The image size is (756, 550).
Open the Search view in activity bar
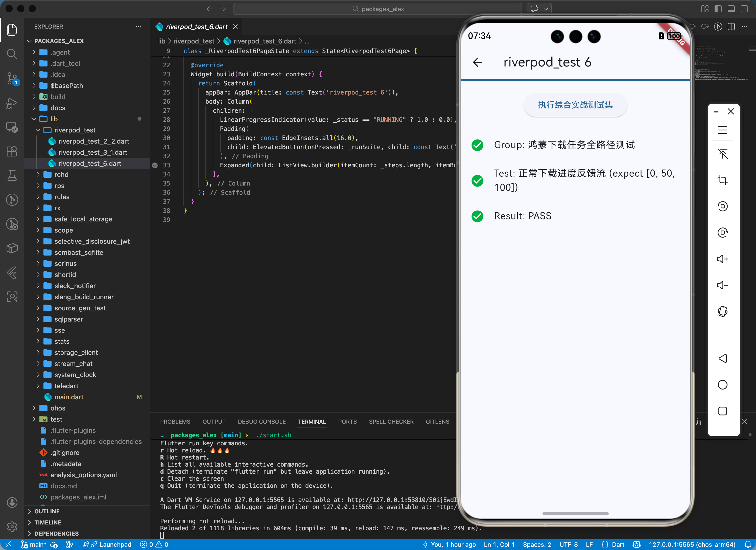(x=12, y=54)
